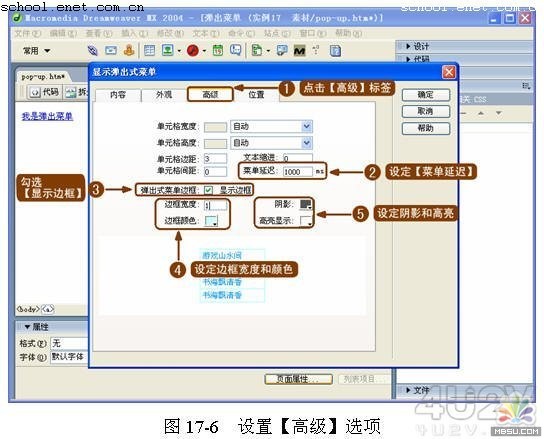Open the 文件 menu
The image size is (544, 439).
(27, 33)
